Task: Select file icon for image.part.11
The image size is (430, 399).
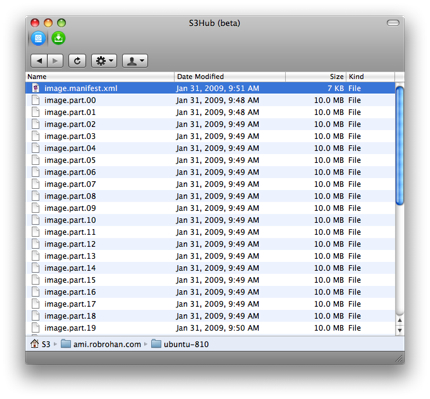Action: (36, 232)
